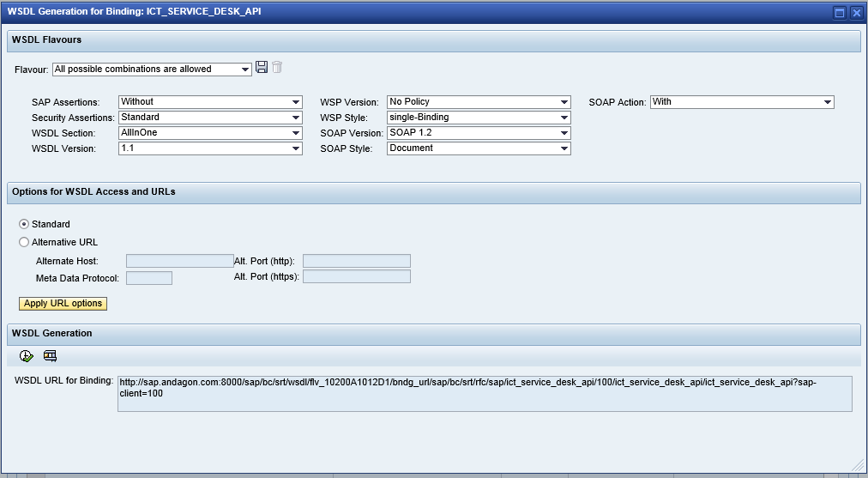Select the Standard radio button
Image resolution: width=868 pixels, height=478 pixels.
coord(24,224)
